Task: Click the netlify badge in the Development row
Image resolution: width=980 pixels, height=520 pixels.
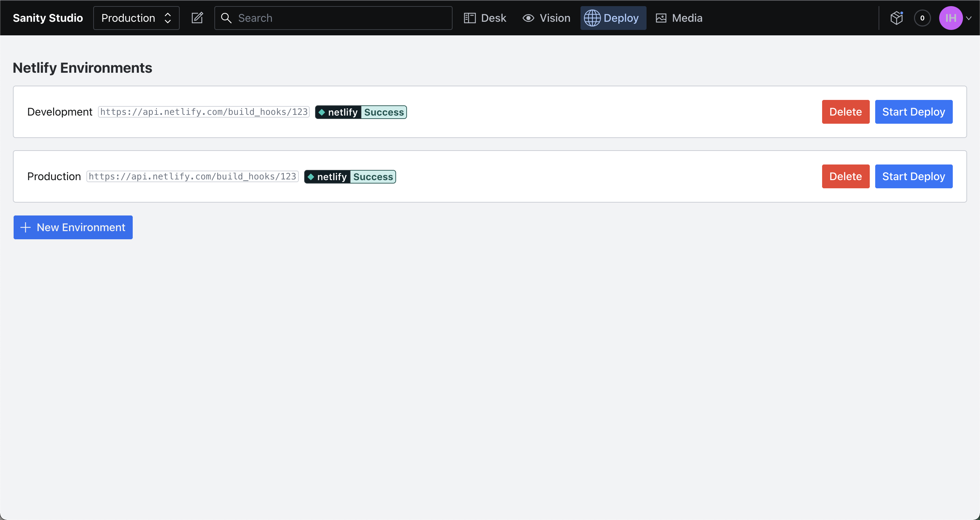Action: click(361, 112)
